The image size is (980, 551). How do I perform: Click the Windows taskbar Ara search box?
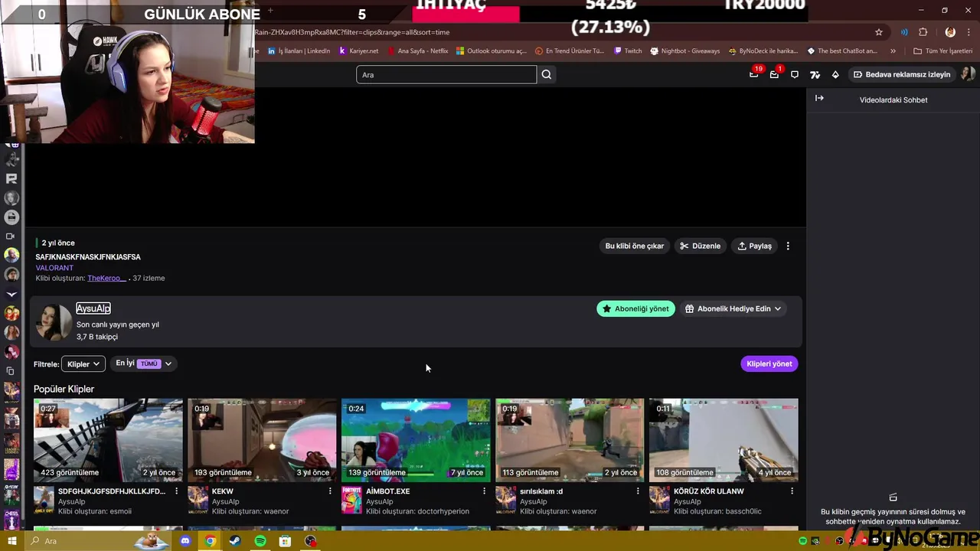(98, 541)
